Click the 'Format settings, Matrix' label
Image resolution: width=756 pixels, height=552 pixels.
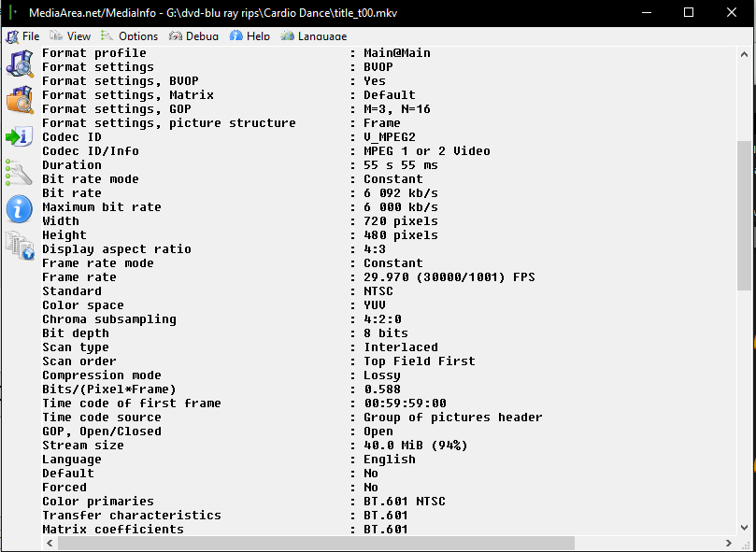pyautogui.click(x=128, y=95)
